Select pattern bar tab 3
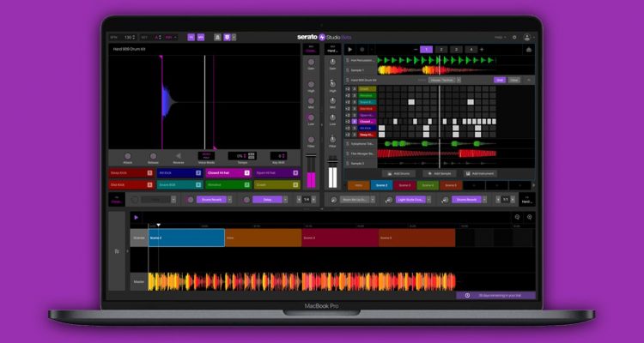Viewport: 644px width, 343px height. click(x=456, y=49)
